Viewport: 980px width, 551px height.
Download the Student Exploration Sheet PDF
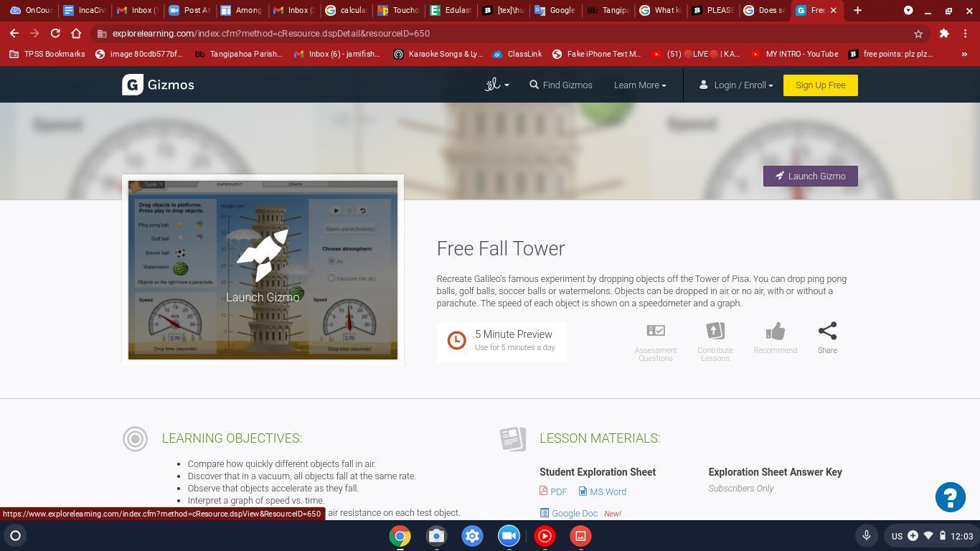coord(553,491)
